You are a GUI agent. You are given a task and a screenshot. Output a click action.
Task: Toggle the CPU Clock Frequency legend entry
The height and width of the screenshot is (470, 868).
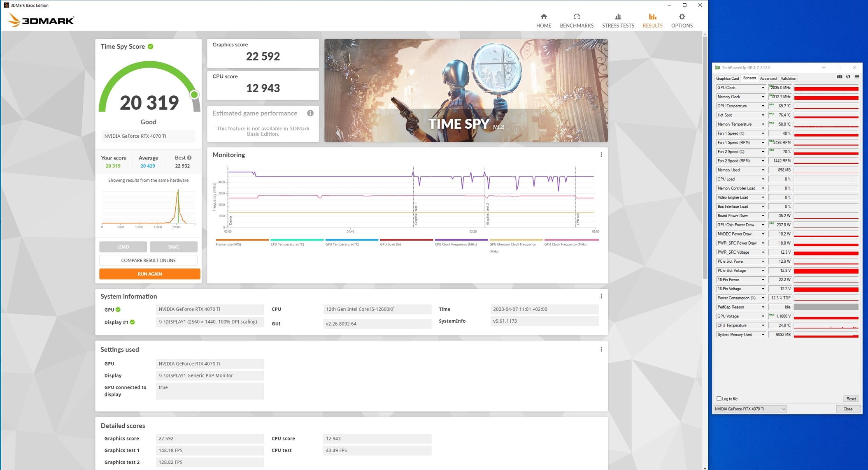461,242
